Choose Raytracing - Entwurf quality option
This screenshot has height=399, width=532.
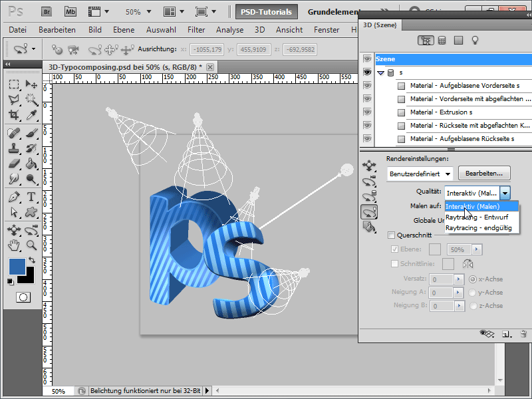coord(481,217)
